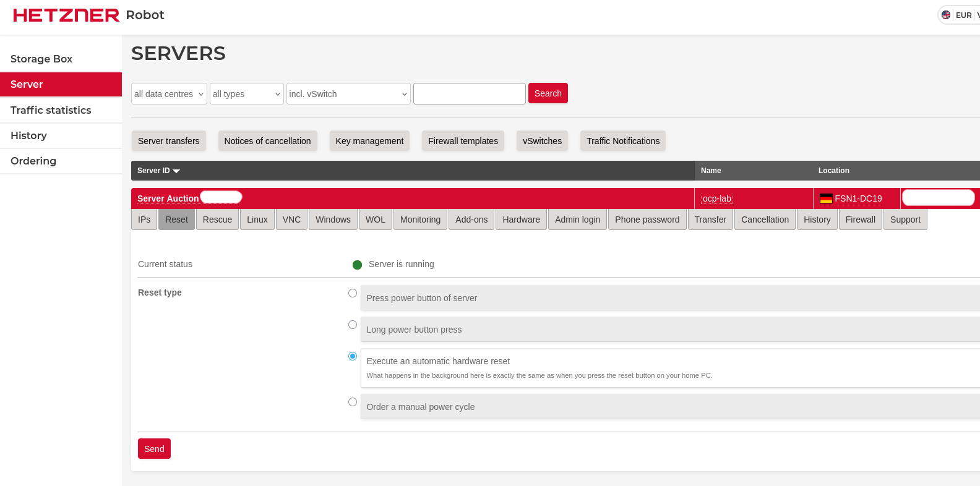Viewport: 980px width, 486px height.
Task: Open History in the sidebar
Action: coord(61,135)
